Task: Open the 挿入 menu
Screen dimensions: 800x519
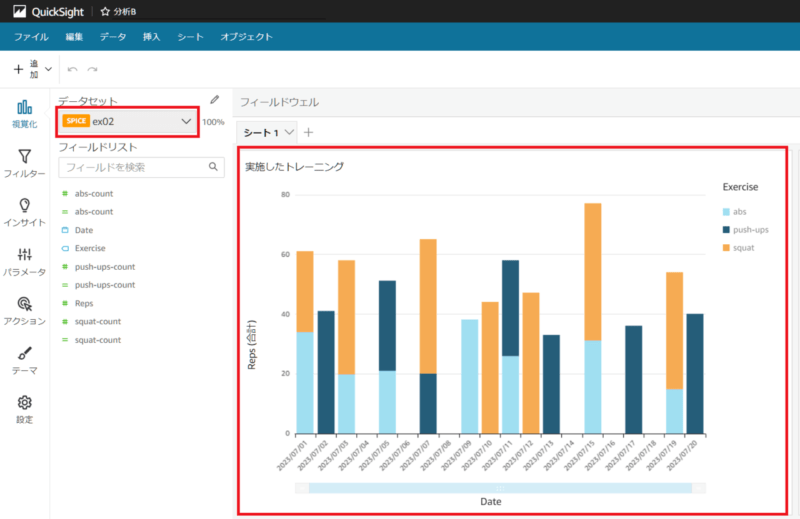Action: [152, 37]
